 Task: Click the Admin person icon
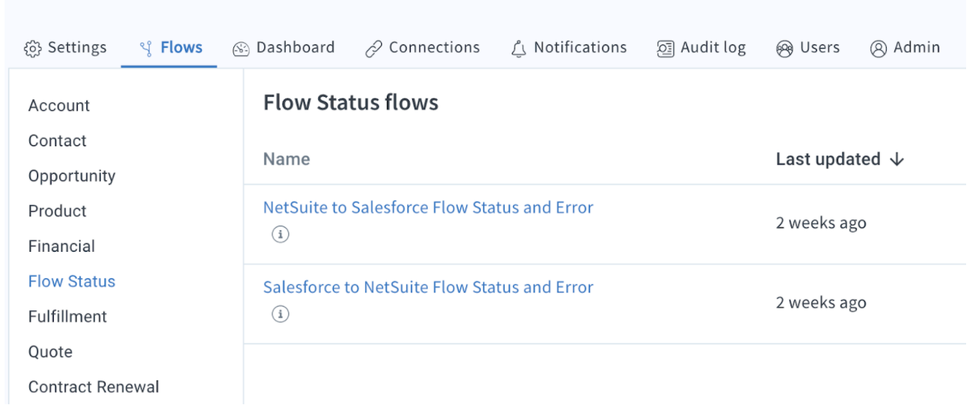(x=878, y=49)
